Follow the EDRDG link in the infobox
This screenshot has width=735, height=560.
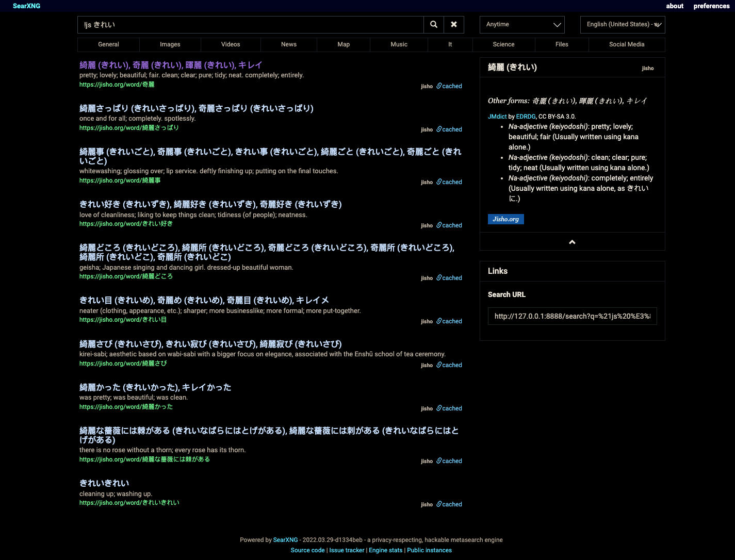[x=526, y=116]
